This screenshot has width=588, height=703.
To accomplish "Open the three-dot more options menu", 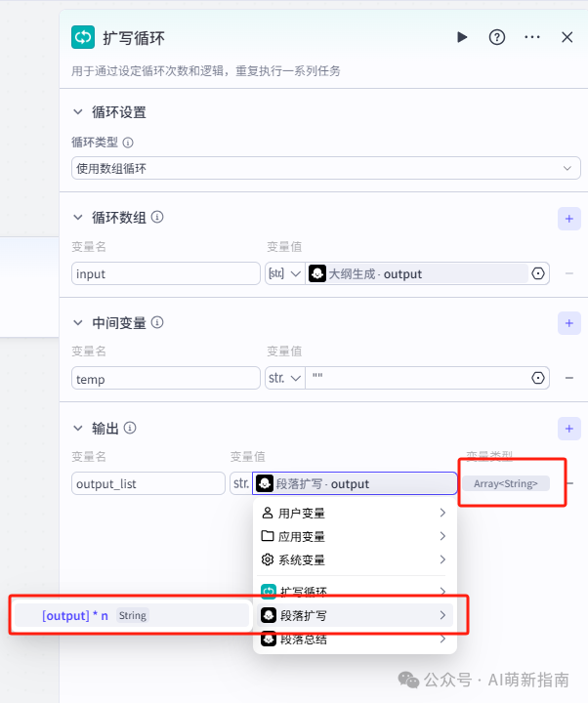I will (x=532, y=37).
